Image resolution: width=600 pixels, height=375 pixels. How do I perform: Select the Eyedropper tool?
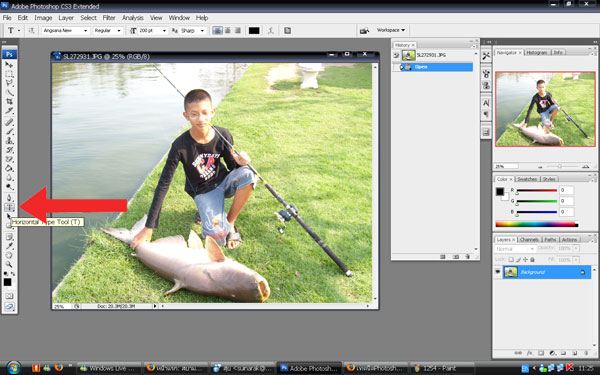pos(9,246)
